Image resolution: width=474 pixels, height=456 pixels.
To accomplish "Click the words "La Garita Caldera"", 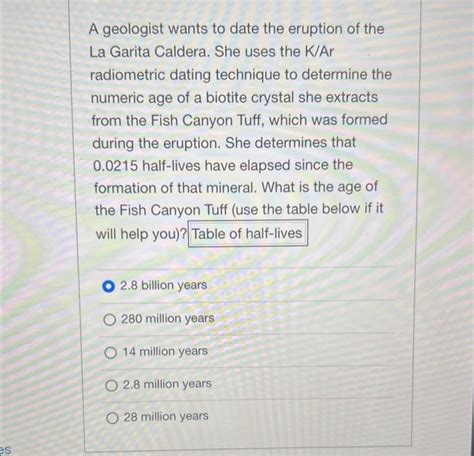I will pyautogui.click(x=148, y=52).
